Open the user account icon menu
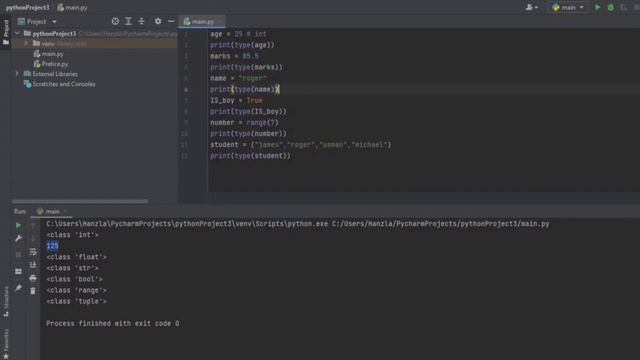The width and height of the screenshot is (640, 360). pos(531,7)
